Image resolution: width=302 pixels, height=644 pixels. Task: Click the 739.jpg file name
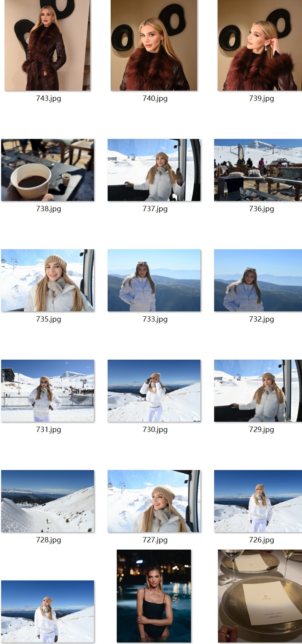click(x=261, y=98)
